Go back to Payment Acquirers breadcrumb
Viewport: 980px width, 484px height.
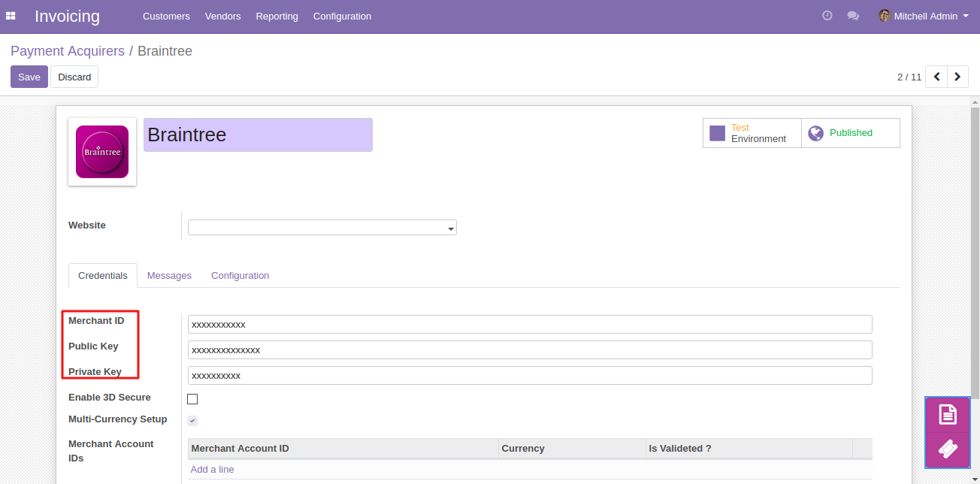pos(68,51)
